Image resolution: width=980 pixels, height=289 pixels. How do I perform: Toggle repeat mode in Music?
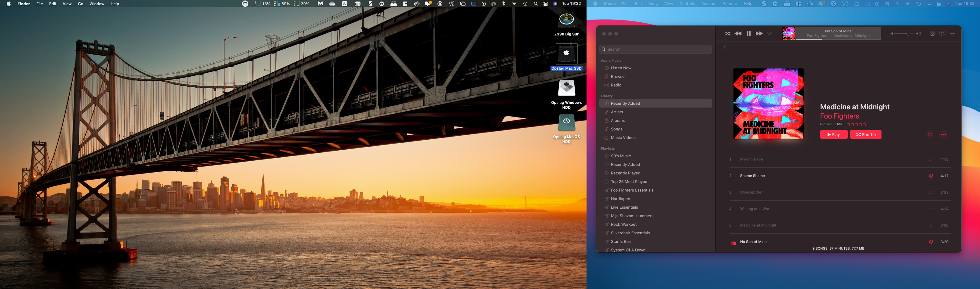click(769, 34)
